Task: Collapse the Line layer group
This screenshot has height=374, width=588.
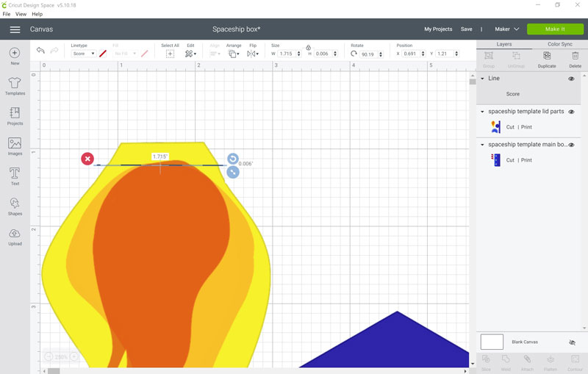Action: tap(482, 79)
